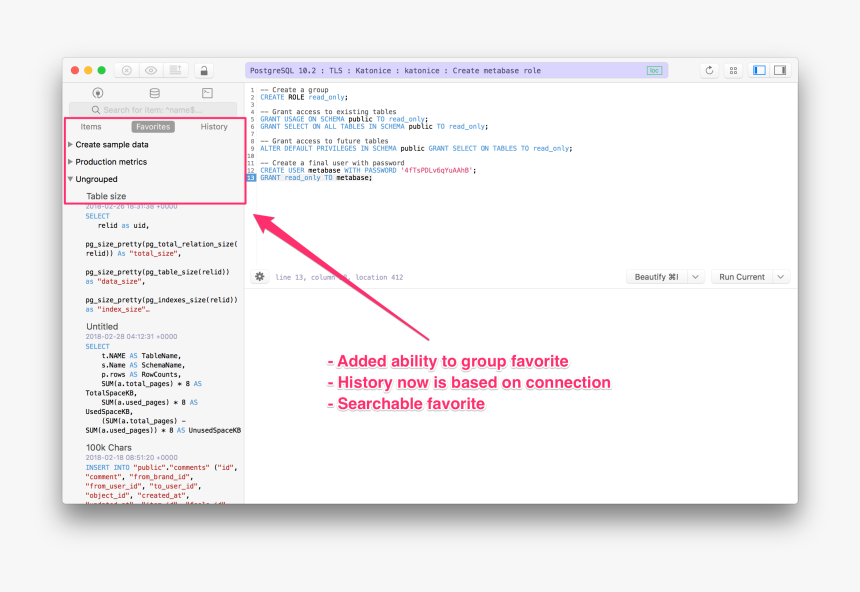Click the Run Current button
Viewport: 860px width, 592px height.
[x=742, y=277]
